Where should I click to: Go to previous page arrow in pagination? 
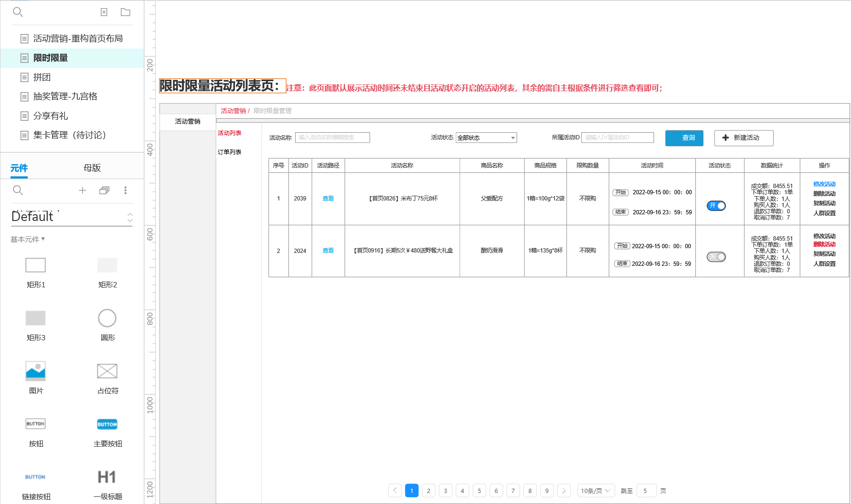click(395, 491)
